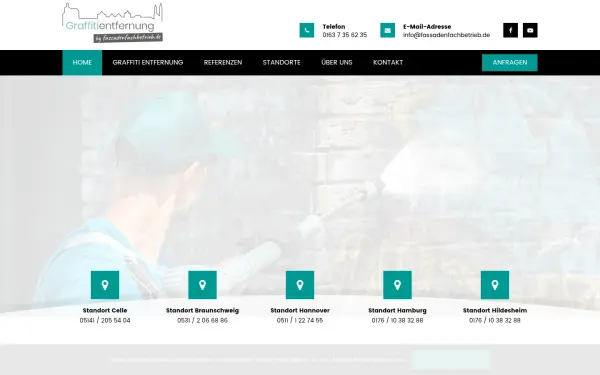This screenshot has height=375, width=600.
Task: Click the Standort Braunschweig heading
Action: point(202,310)
